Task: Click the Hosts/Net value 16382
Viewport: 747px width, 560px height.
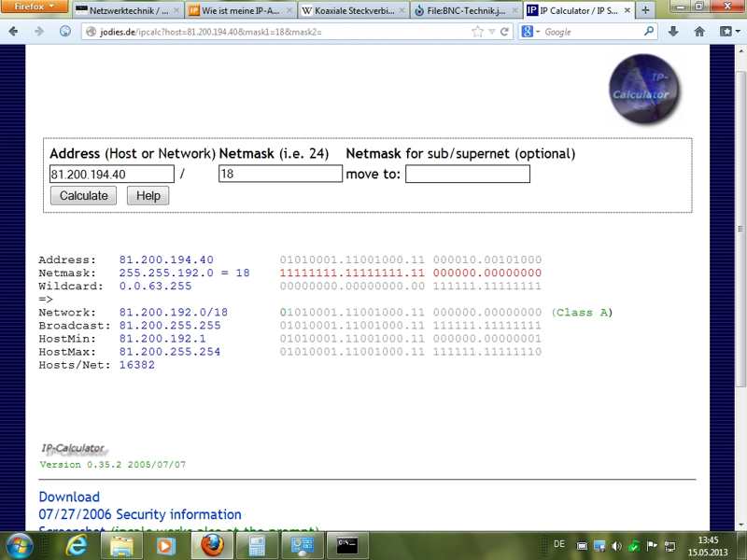Action: 137,365
